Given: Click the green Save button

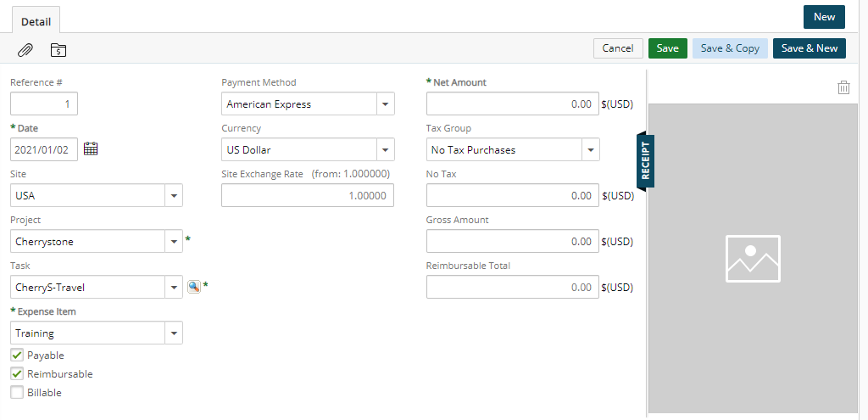Looking at the screenshot, I should (668, 48).
